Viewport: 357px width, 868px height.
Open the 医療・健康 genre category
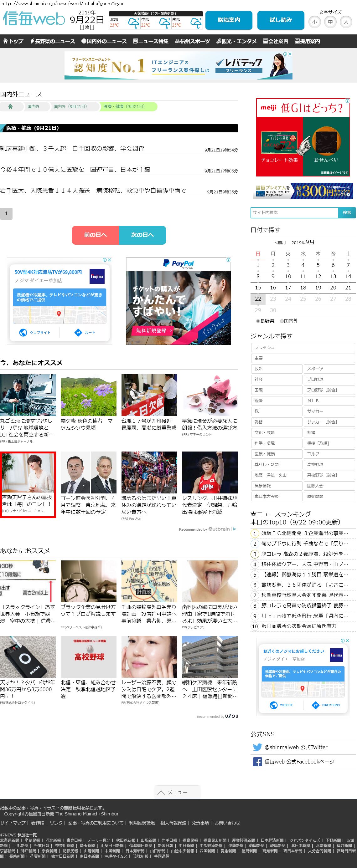pyautogui.click(x=277, y=454)
